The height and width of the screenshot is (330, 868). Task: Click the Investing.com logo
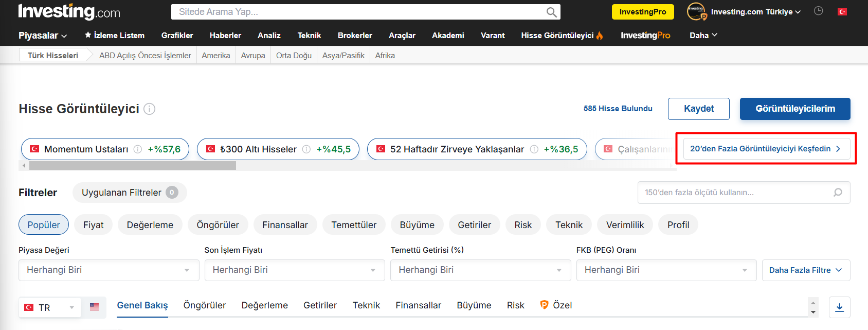[69, 11]
